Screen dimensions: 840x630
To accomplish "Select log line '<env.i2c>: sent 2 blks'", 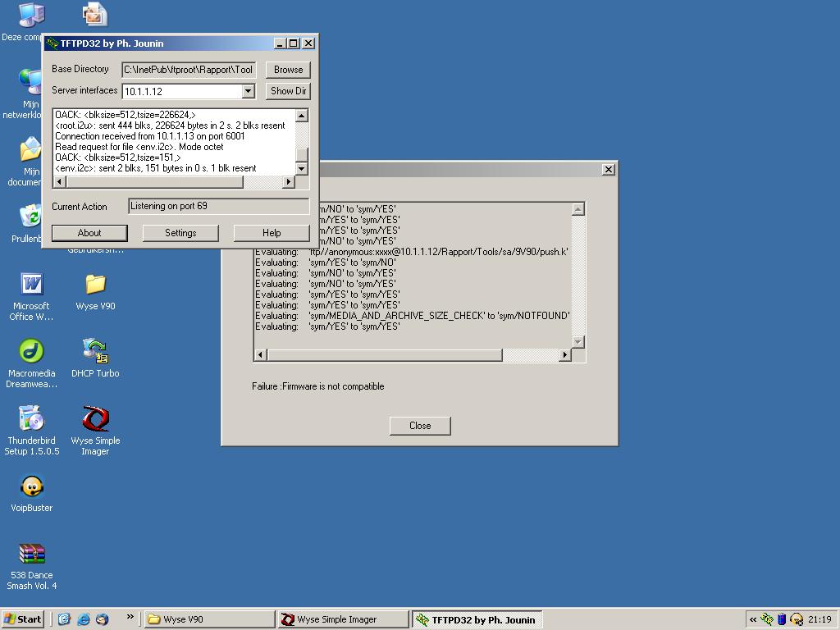I will 155,168.
